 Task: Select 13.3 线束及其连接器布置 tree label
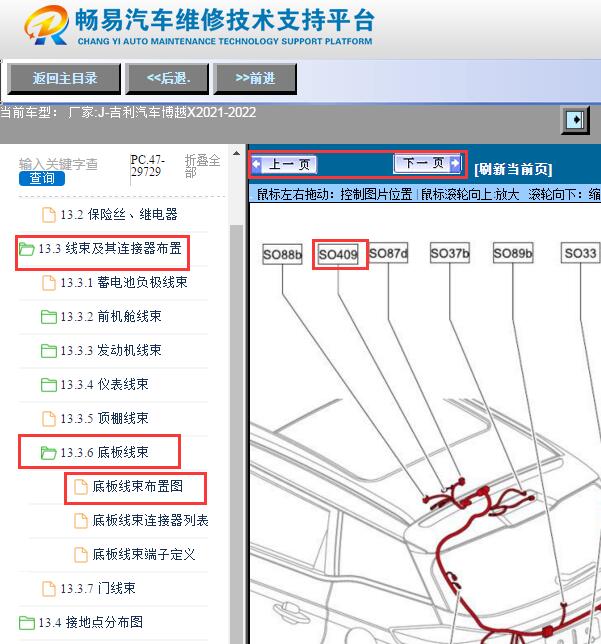point(110,248)
